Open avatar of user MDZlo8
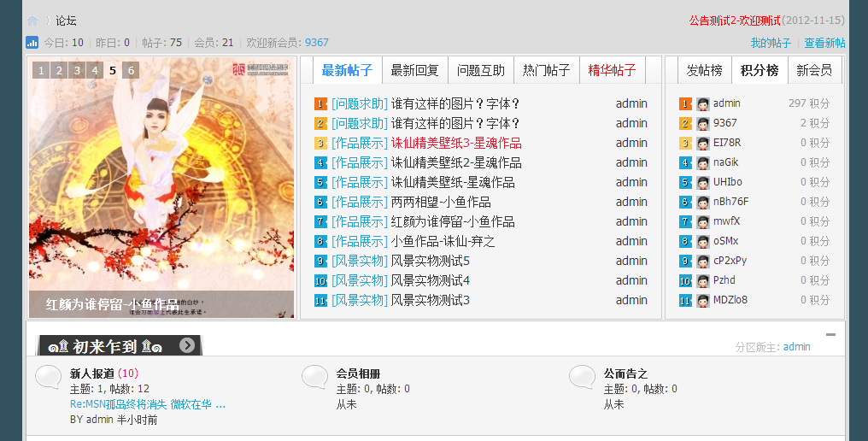The width and height of the screenshot is (868, 441). (703, 300)
